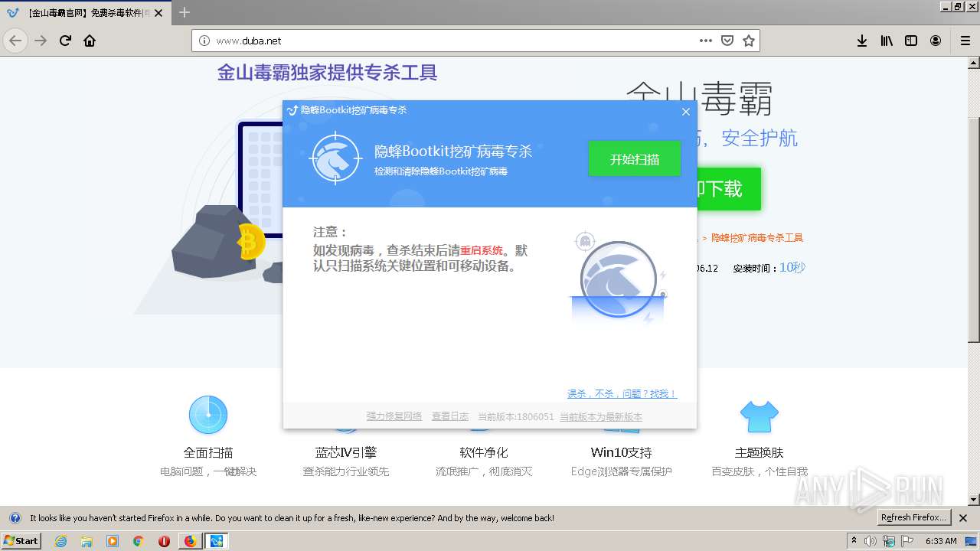This screenshot has height=551, width=980.
Task: Click the 6:33 AM system clock
Action: click(941, 541)
